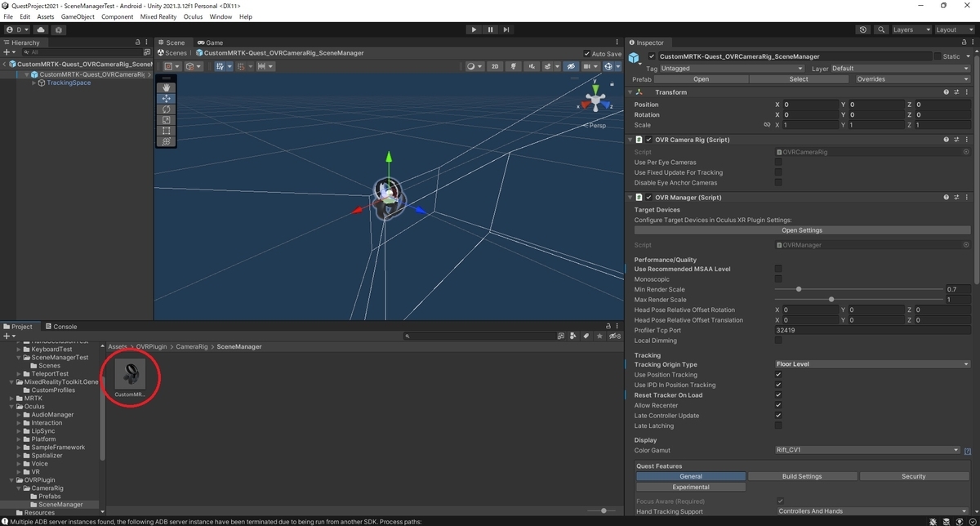
Task: Select the Transform tool in Scene view
Action: click(x=167, y=141)
